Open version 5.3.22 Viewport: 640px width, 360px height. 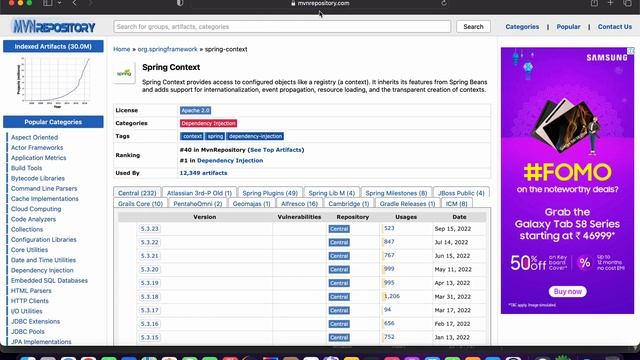click(149, 242)
